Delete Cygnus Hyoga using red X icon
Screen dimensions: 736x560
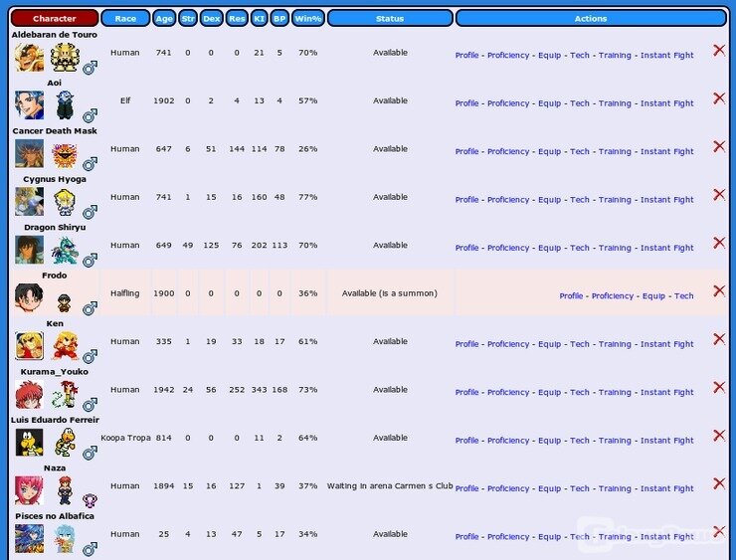[719, 194]
